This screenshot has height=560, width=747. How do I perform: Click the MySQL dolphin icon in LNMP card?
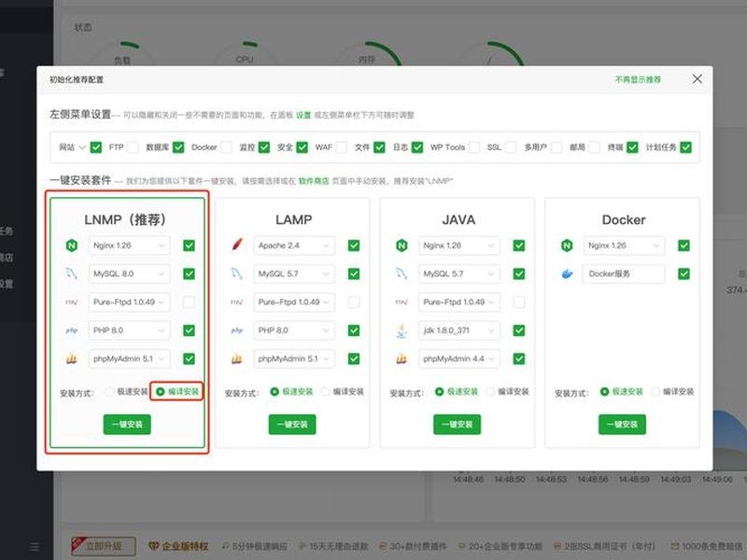click(x=72, y=273)
